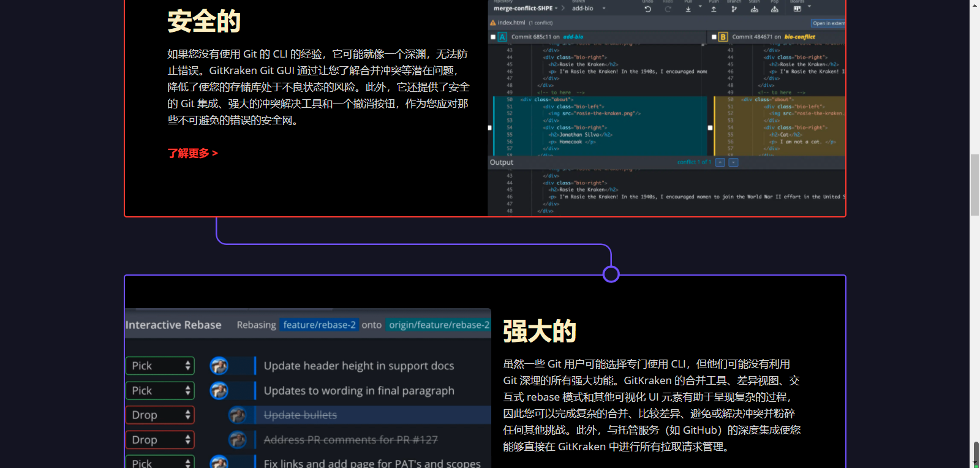Click the 'Interactive Rebase' title
The height and width of the screenshot is (468, 980).
(173, 325)
